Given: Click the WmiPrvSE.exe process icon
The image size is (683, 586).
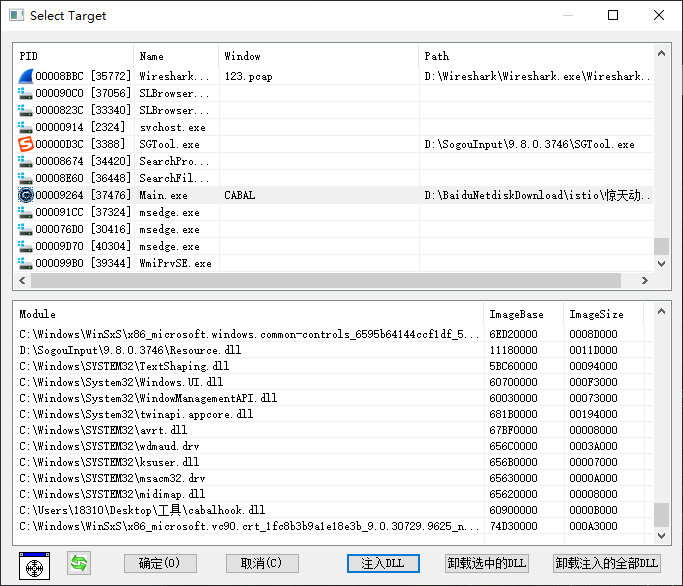Looking at the screenshot, I should (26, 263).
